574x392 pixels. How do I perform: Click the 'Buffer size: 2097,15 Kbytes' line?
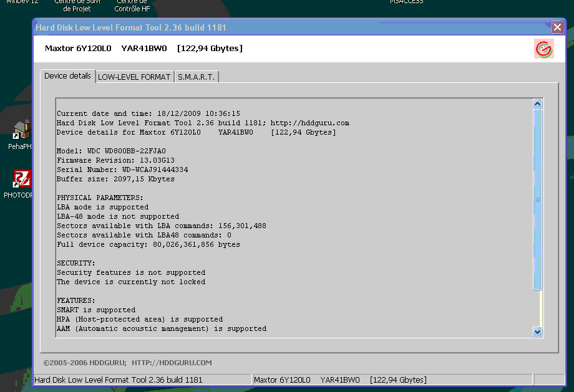click(x=115, y=179)
